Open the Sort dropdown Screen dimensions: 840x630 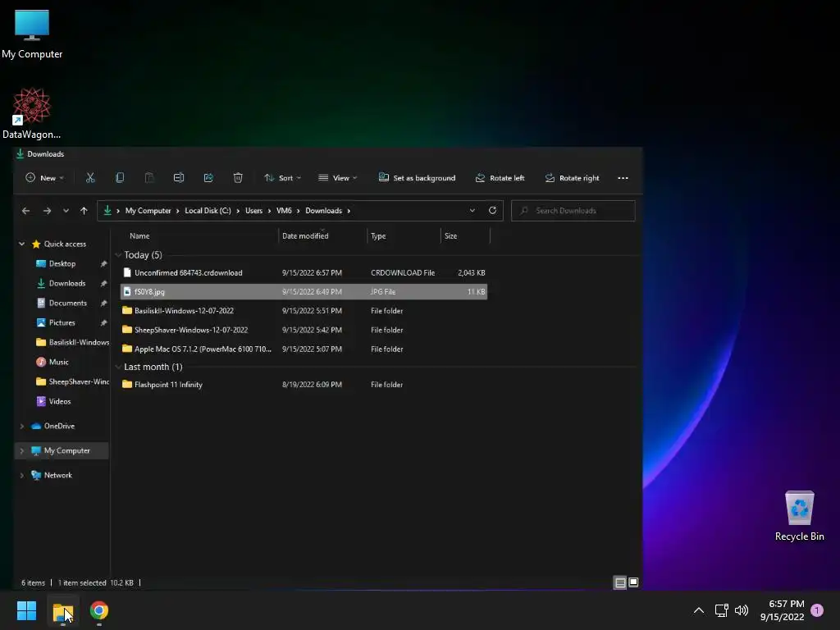click(282, 178)
